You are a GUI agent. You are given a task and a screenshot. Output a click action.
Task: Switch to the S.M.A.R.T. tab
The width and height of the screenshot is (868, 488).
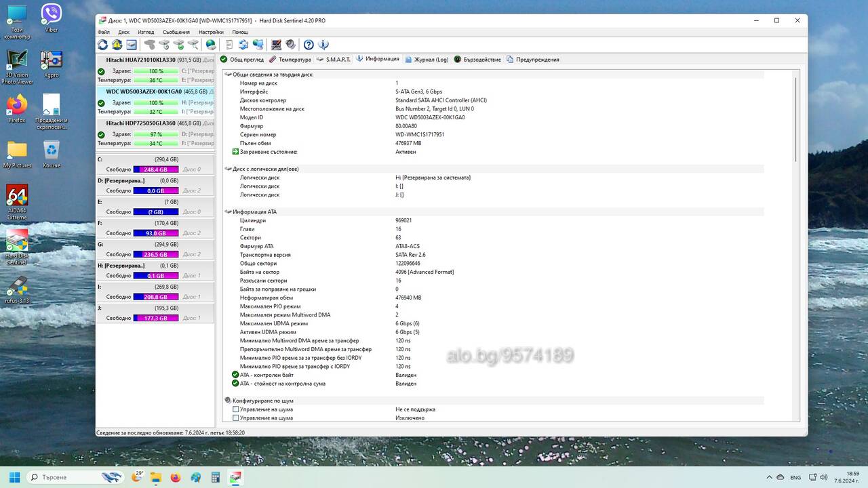pyautogui.click(x=334, y=60)
